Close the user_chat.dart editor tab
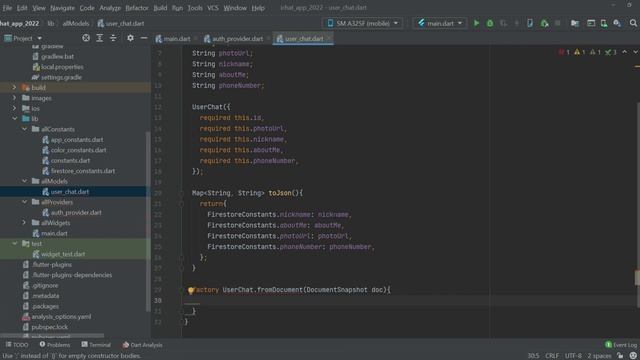This screenshot has width=640, height=360. pyautogui.click(x=329, y=38)
